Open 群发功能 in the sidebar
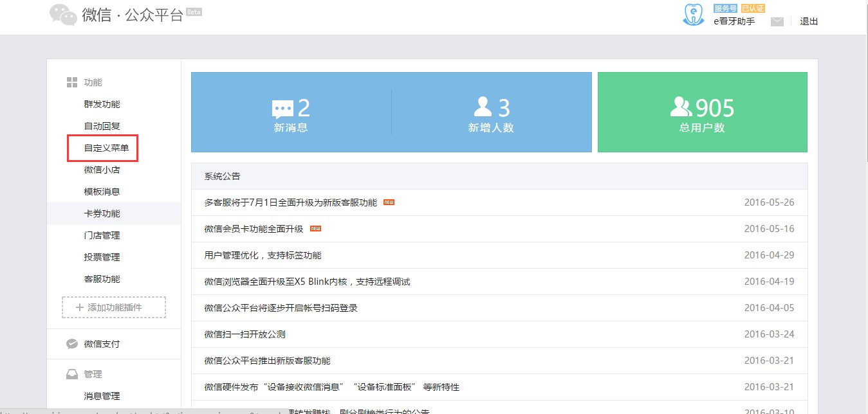Viewport: 868px width, 414px height. point(102,104)
